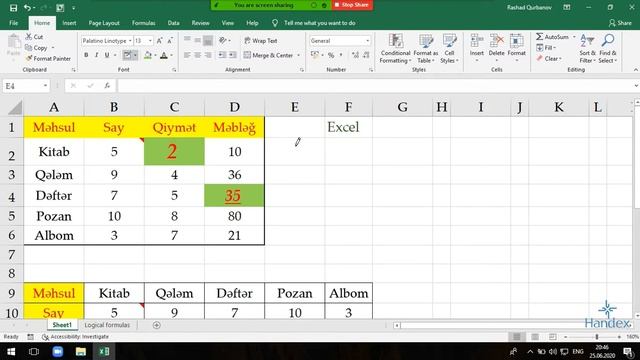Viewport: 640px width, 360px height.
Task: Switch to Page Layout view in status bar
Action: 535,337
